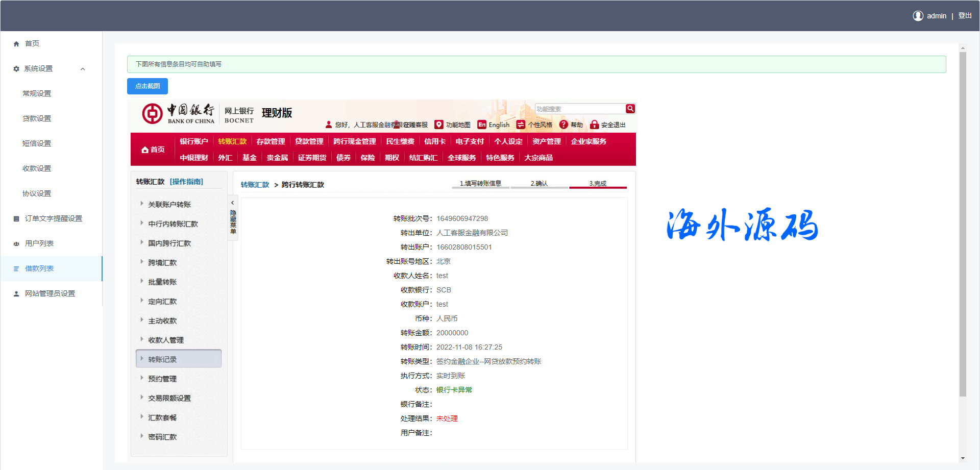Image resolution: width=980 pixels, height=470 pixels.
Task: Select 转账记录 in the bank menu
Action: [162, 359]
